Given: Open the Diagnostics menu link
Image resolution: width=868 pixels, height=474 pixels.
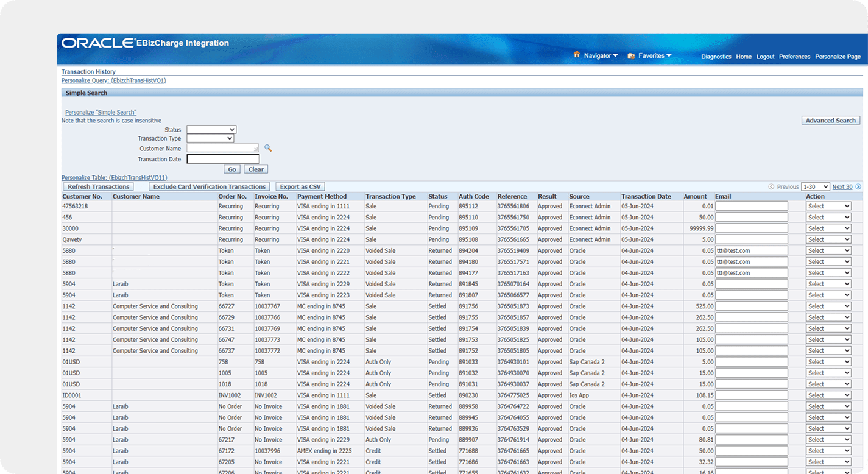Looking at the screenshot, I should click(716, 57).
